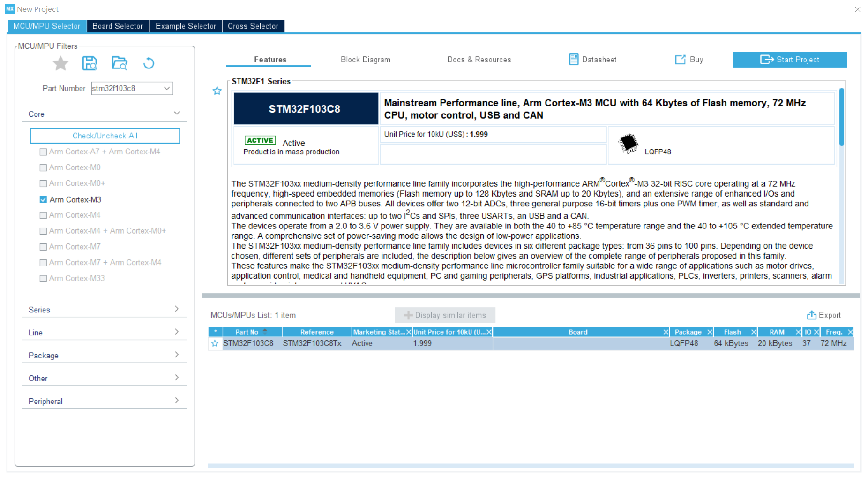868x479 pixels.
Task: Star the STM32F103C8 list row
Action: (x=215, y=343)
